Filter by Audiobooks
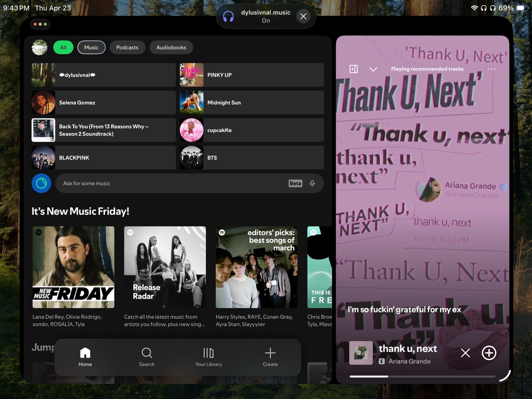 [x=171, y=47]
